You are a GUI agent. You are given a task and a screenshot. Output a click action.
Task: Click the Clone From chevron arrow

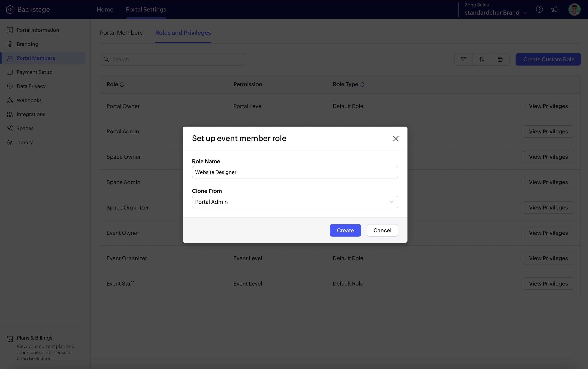392,202
